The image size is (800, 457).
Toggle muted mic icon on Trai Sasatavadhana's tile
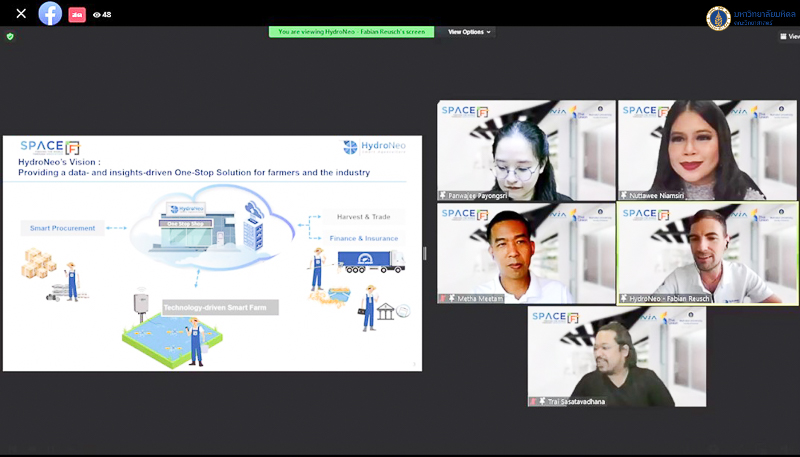(x=534, y=401)
